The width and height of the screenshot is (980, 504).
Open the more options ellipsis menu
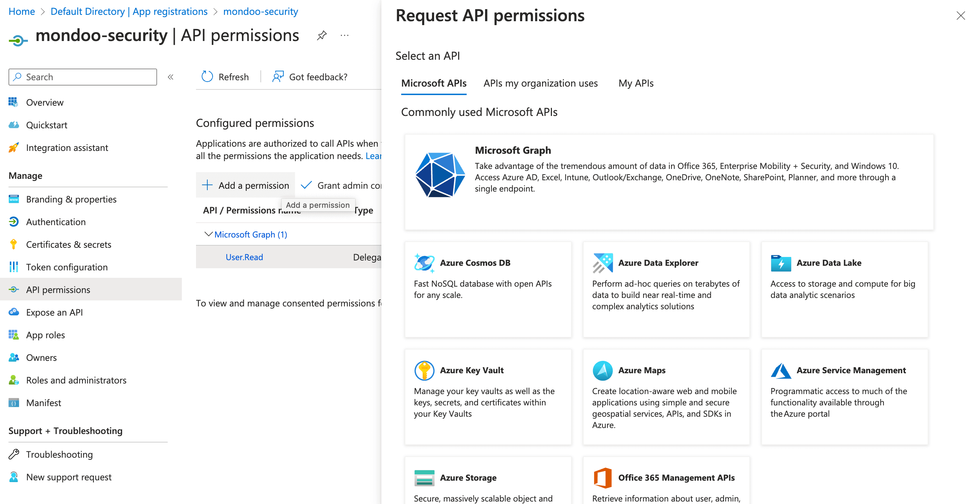(x=344, y=35)
